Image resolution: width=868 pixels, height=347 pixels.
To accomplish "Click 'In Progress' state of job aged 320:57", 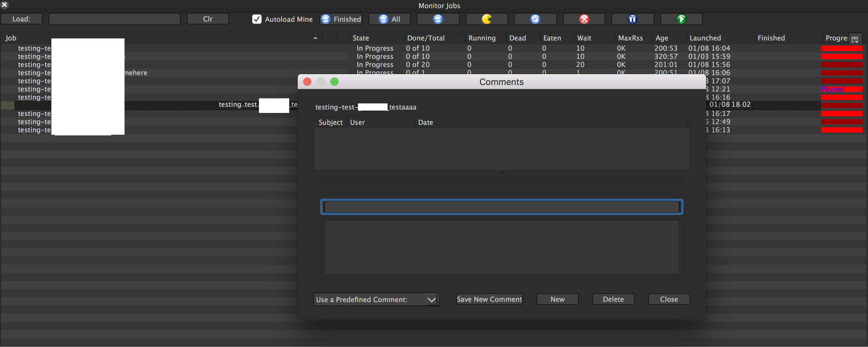I will 375,56.
